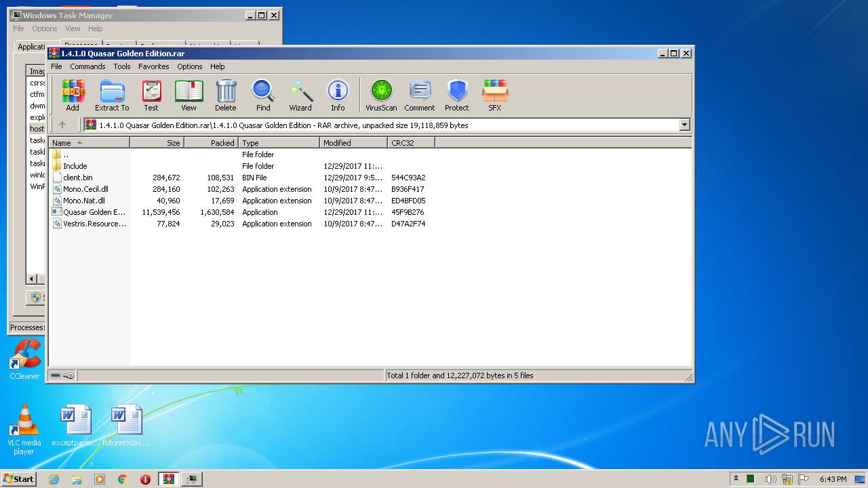868x488 pixels.
Task: Open the Commands menu
Action: pyautogui.click(x=87, y=66)
